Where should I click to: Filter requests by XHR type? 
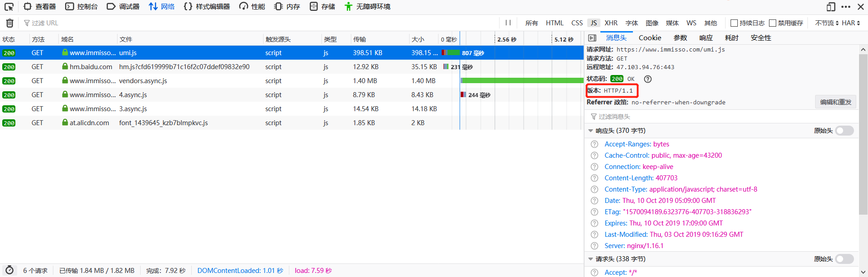(611, 23)
